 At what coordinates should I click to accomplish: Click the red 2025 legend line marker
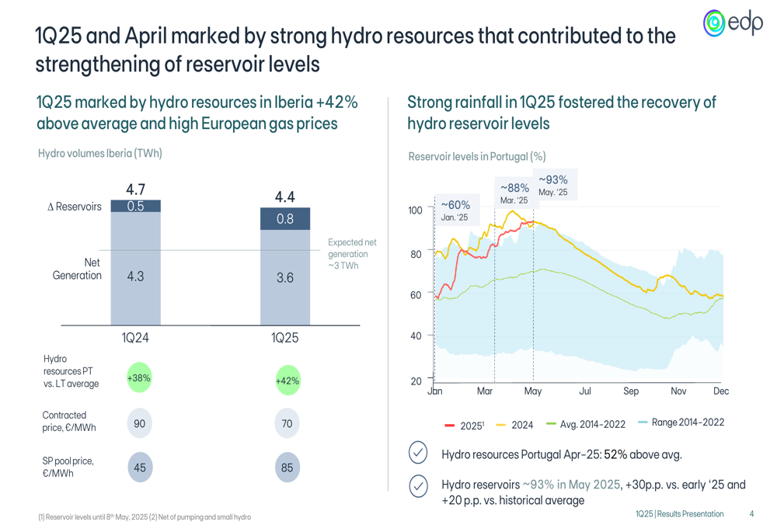449,426
